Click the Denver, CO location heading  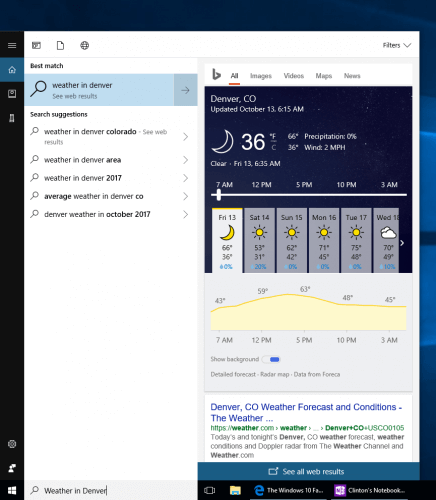coord(233,99)
